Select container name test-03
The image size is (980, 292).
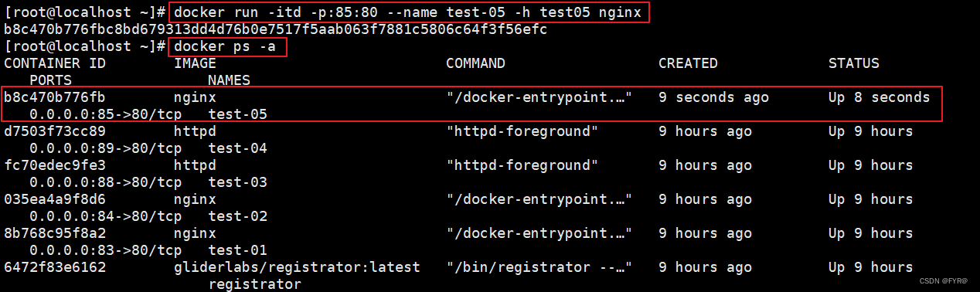237,182
